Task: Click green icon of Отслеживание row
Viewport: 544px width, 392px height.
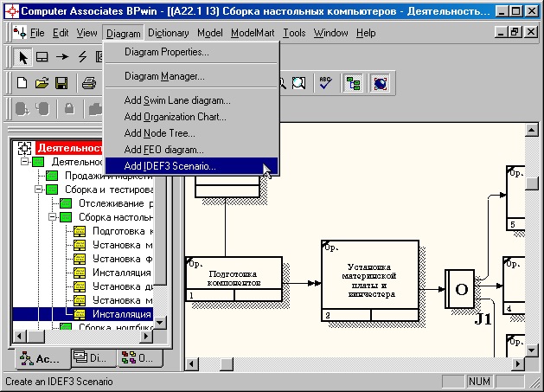Action: [x=66, y=203]
